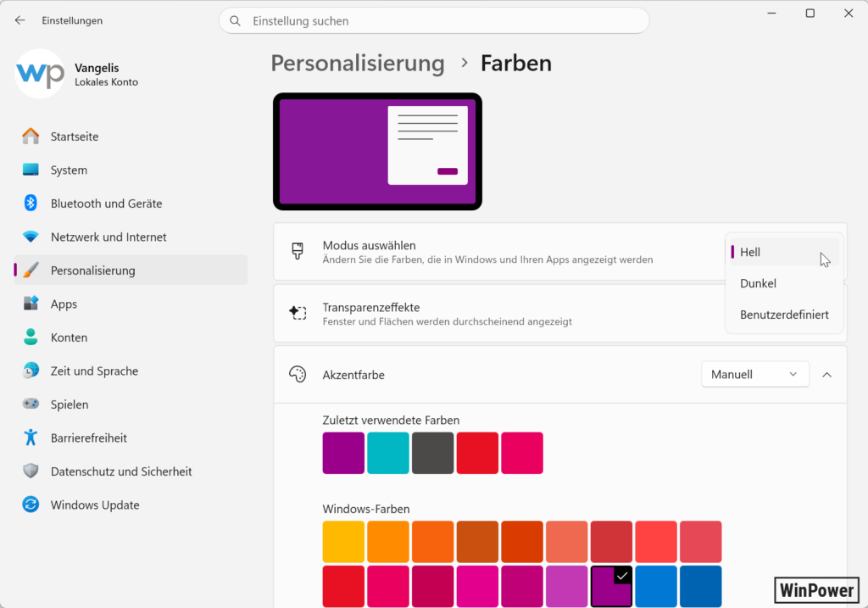
Task: Click the desktop preview thumbnail
Action: point(377,151)
